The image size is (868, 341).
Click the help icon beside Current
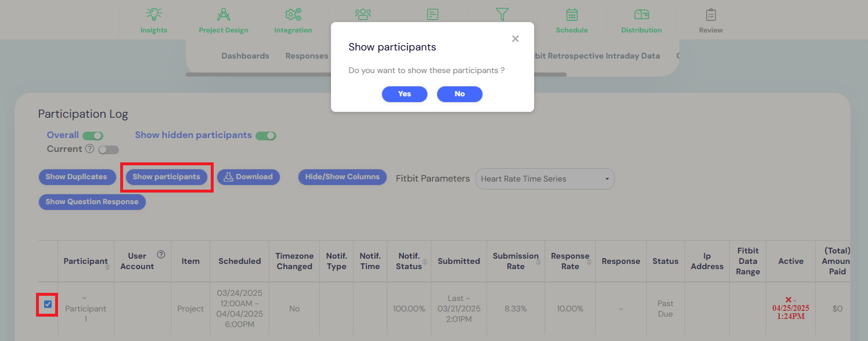[89, 149]
